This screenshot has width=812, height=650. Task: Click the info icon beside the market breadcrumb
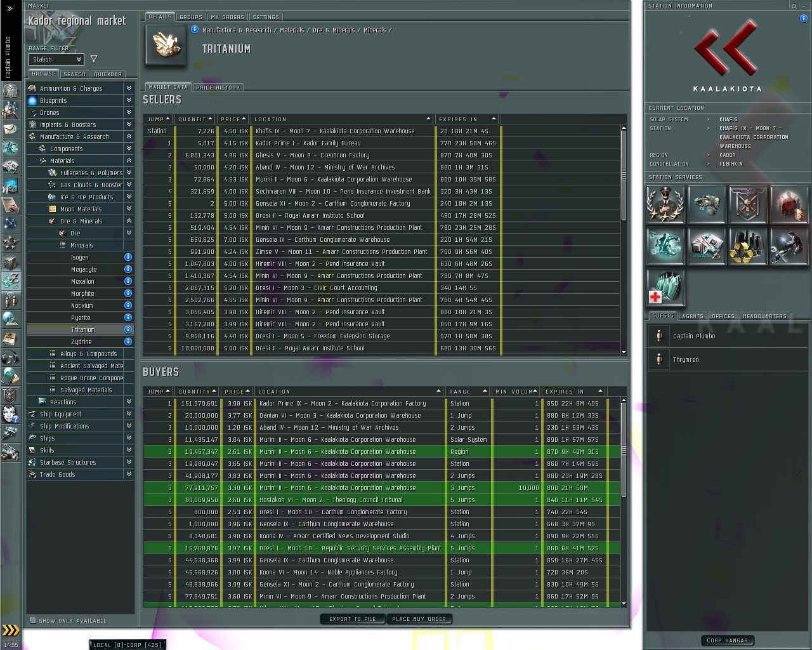pos(195,29)
